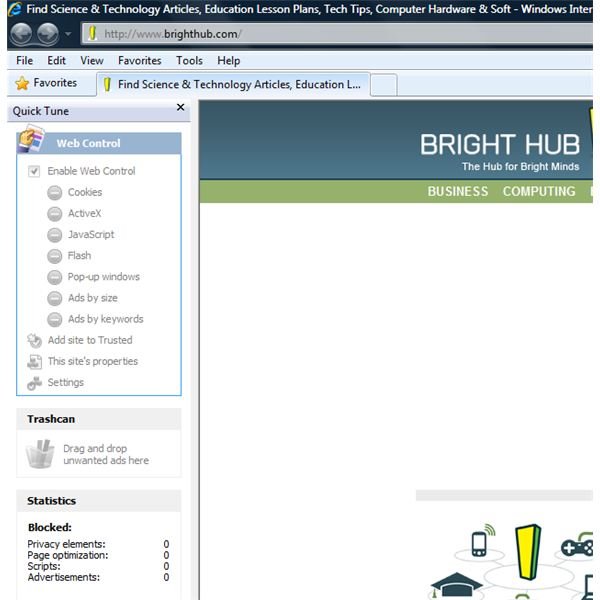Screen dimensions: 600x600
Task: Open the Favorites menu
Action: pyautogui.click(x=140, y=60)
